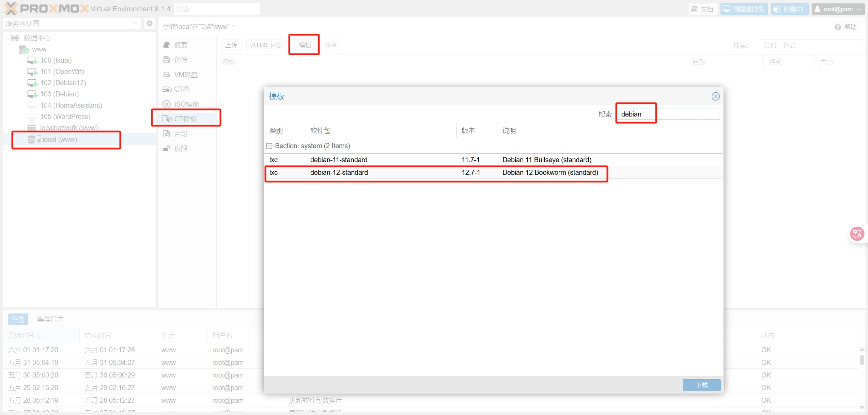Click the gear icon beside server view
The height and width of the screenshot is (415, 868).
149,24
